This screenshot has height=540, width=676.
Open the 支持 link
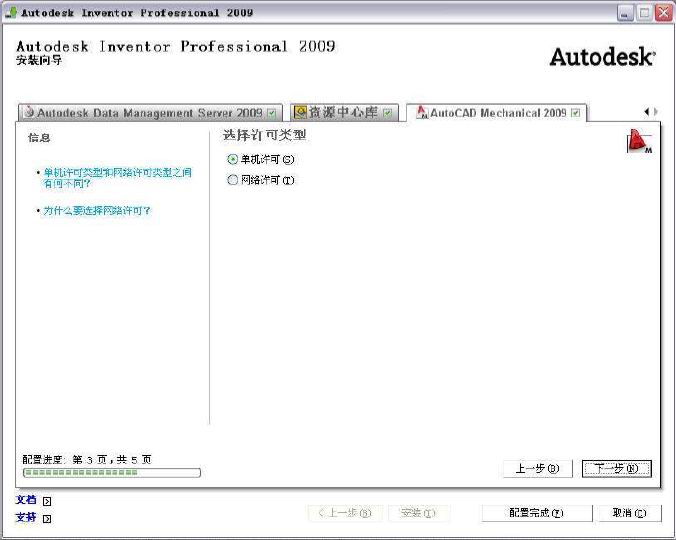point(26,517)
